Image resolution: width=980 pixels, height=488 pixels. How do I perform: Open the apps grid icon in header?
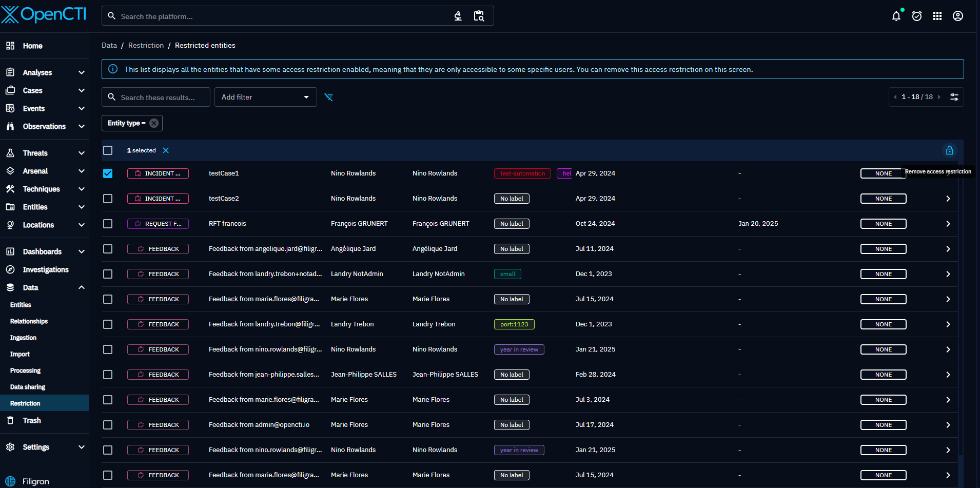pos(937,16)
